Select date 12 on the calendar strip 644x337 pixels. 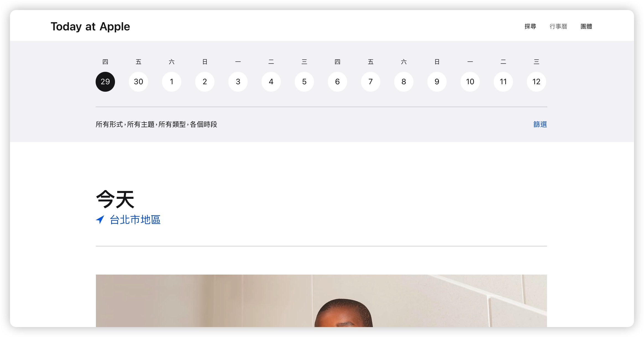pyautogui.click(x=536, y=82)
